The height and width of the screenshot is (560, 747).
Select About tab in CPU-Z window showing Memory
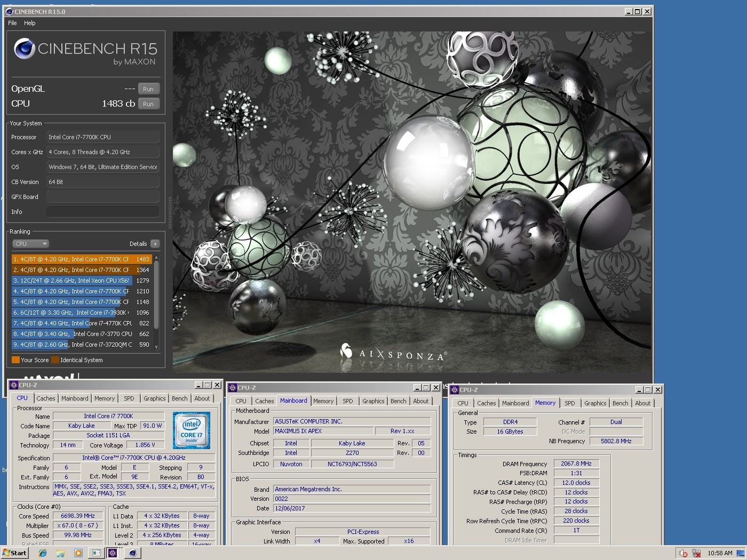tap(643, 403)
